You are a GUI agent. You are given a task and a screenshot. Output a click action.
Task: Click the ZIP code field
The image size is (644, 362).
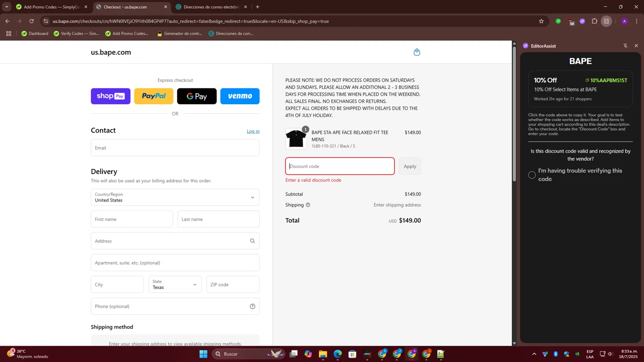(233, 284)
